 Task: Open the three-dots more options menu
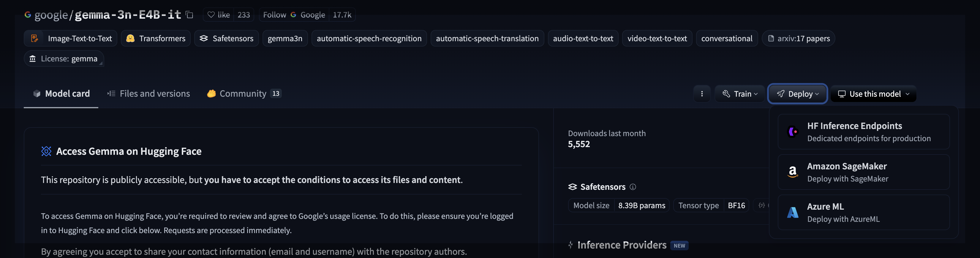[702, 94]
